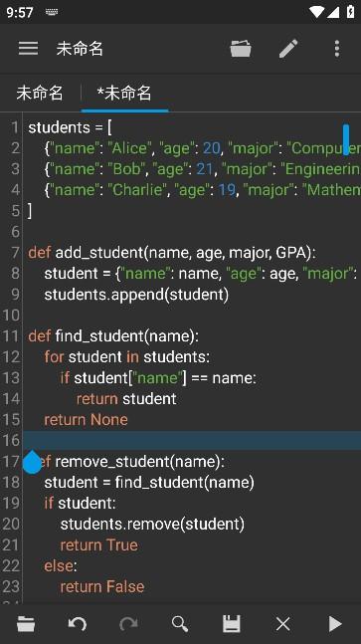Run the script with the play button
This screenshot has height=644, width=361.
pyautogui.click(x=335, y=624)
